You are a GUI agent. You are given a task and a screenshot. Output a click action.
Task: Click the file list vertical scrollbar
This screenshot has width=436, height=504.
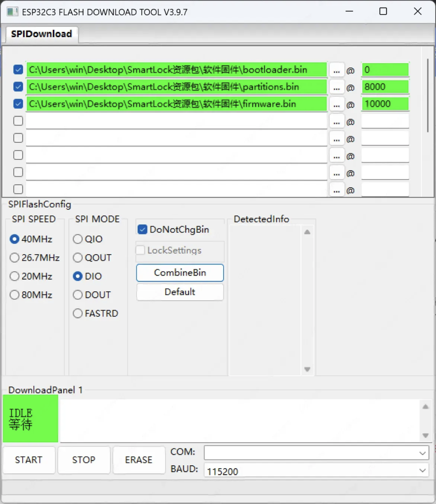click(x=428, y=96)
